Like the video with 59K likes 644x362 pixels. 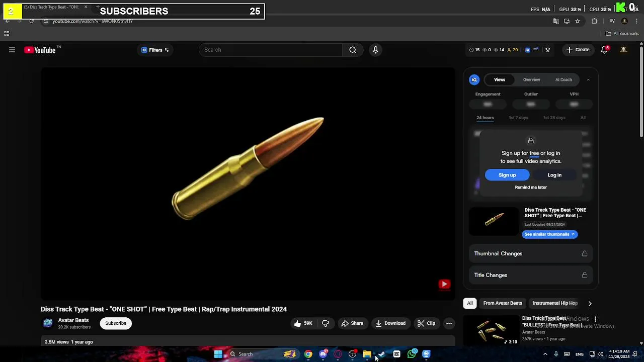(x=303, y=323)
